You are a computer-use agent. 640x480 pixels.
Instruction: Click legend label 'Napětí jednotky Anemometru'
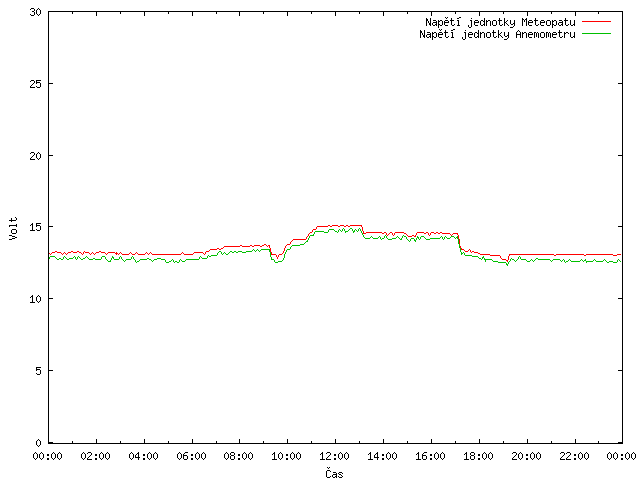coord(497,34)
